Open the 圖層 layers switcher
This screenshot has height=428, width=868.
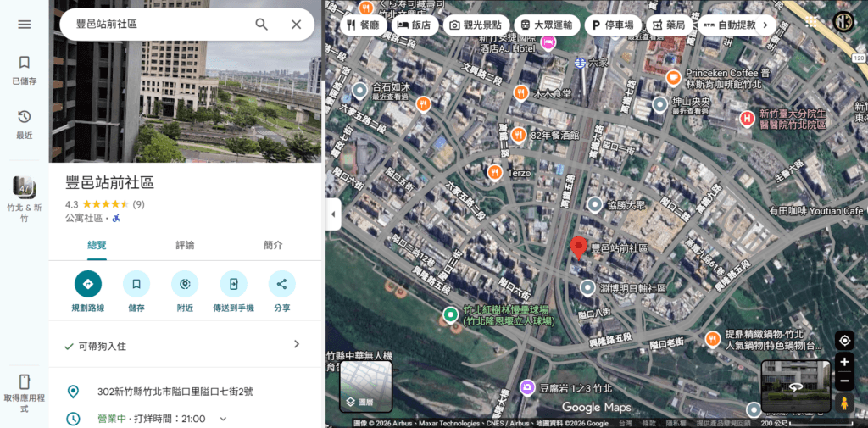[366, 386]
